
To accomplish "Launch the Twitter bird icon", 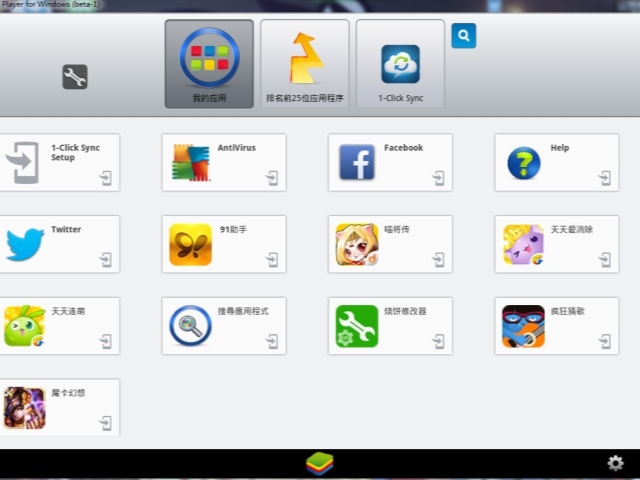I will (25, 244).
